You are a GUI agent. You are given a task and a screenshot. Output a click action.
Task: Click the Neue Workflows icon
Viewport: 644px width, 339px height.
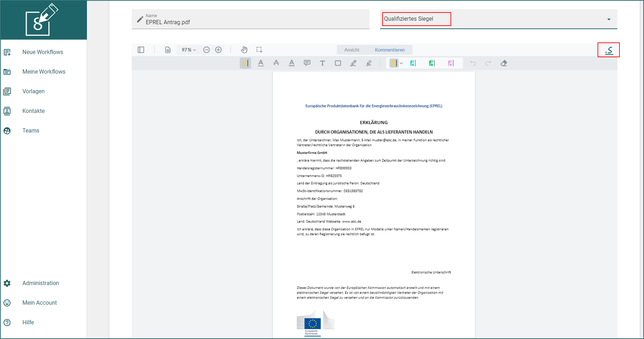7,52
